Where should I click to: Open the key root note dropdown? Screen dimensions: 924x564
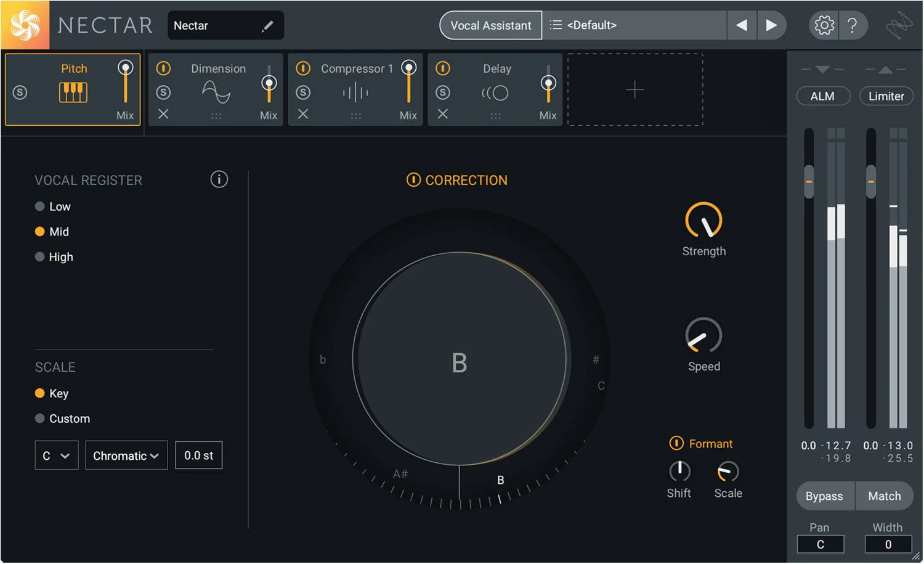pyautogui.click(x=56, y=455)
